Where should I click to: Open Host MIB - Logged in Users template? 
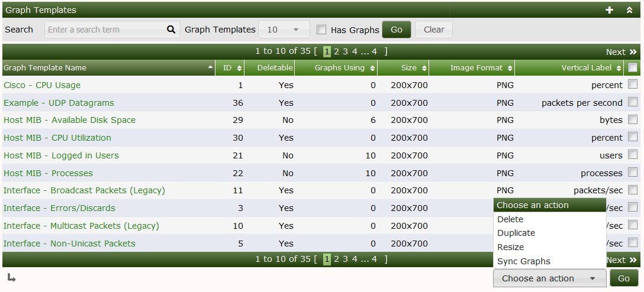61,155
